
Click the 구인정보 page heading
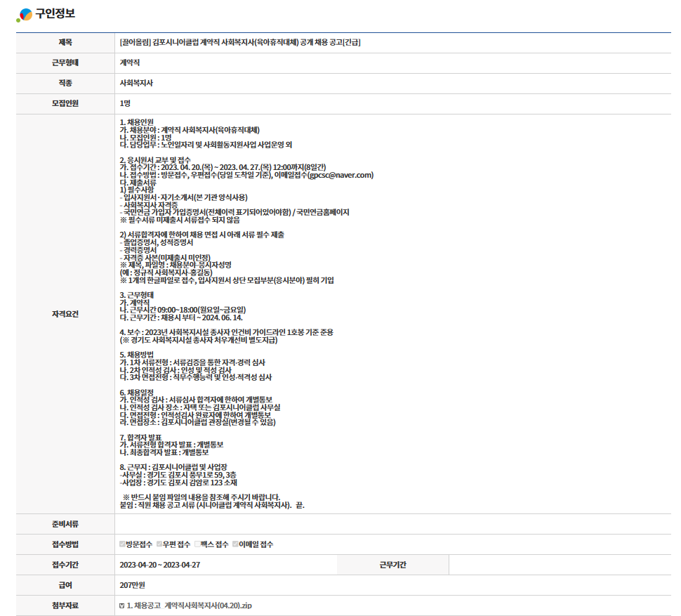click(55, 13)
